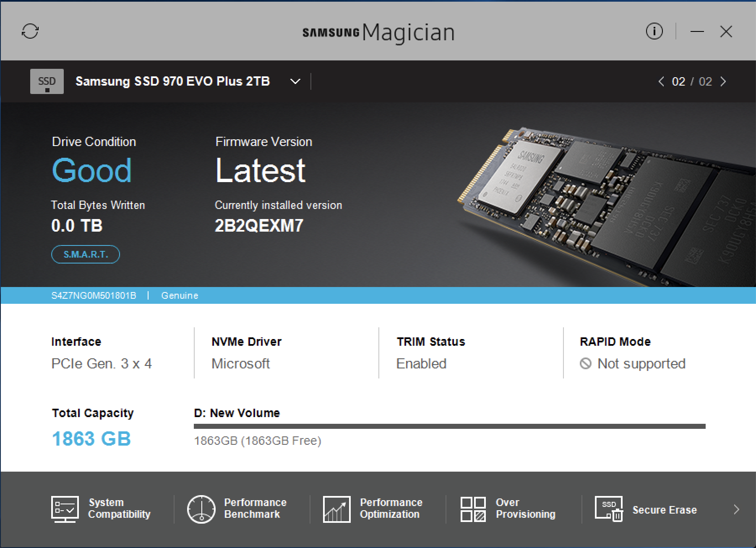Screen dimensions: 756x548
Task: Click the PCIe Gen. 3 x 4 value
Action: (x=102, y=363)
